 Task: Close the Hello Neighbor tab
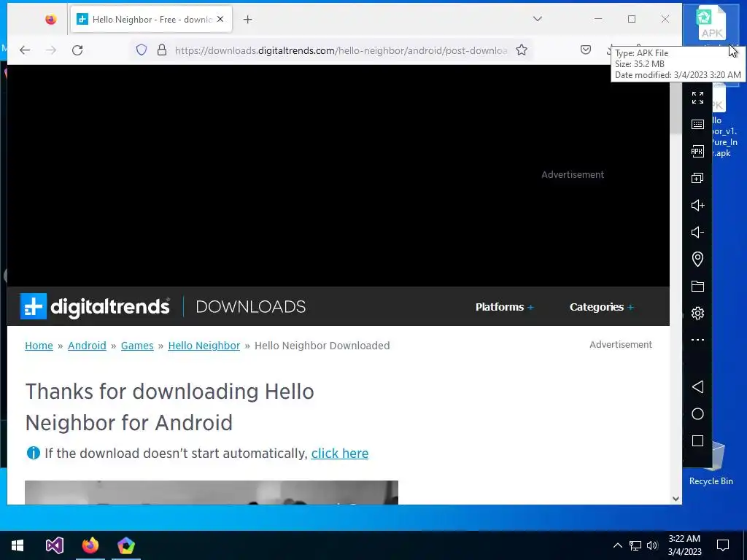tap(220, 20)
